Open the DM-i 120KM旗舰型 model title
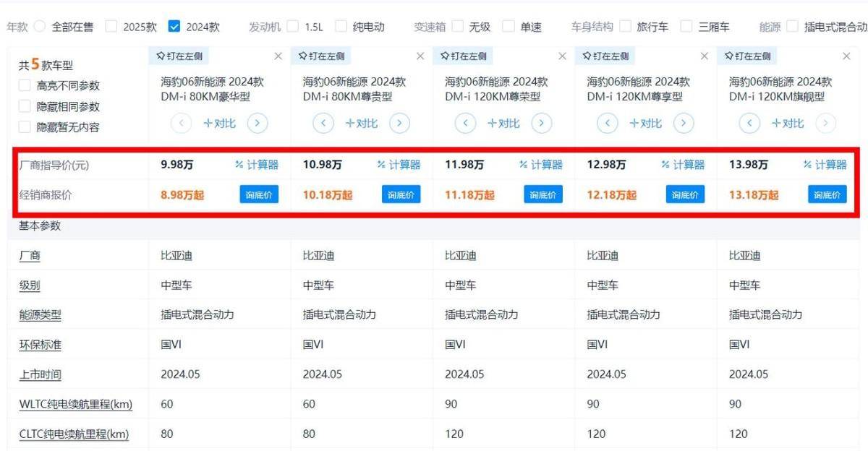The image size is (868, 451). (780, 89)
